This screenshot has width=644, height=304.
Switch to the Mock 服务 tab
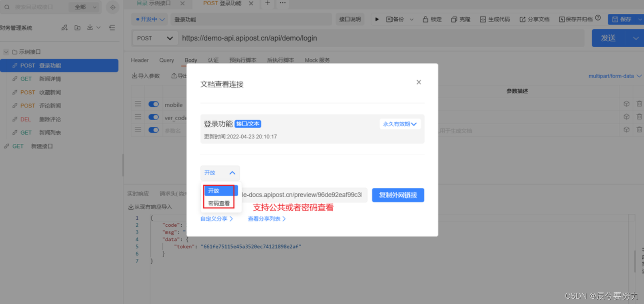(x=317, y=60)
